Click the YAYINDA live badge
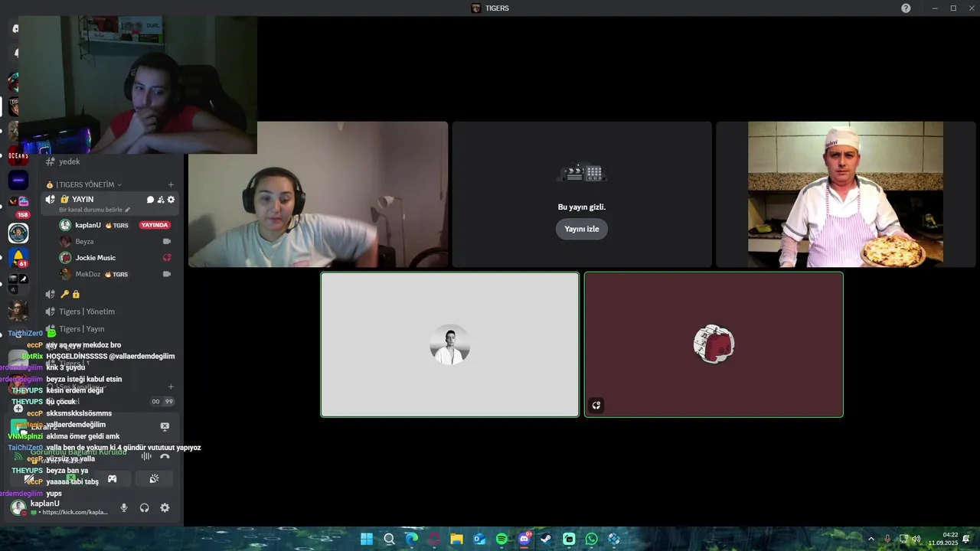This screenshot has width=980, height=551. pos(155,225)
